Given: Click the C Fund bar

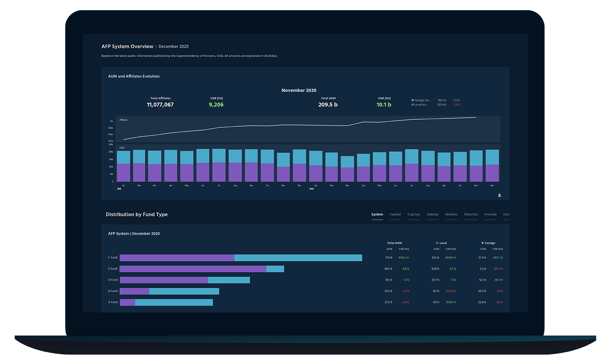Looking at the screenshot, I should pos(241,258).
